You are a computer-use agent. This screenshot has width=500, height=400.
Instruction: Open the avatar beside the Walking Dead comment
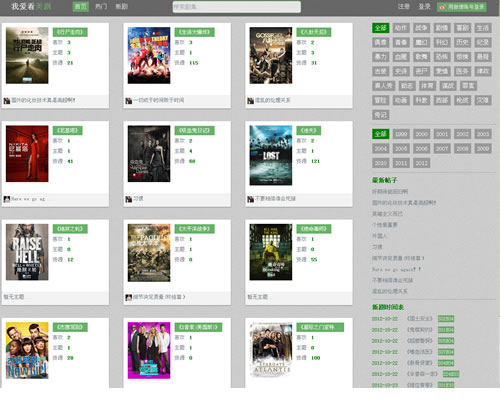click(x=7, y=100)
